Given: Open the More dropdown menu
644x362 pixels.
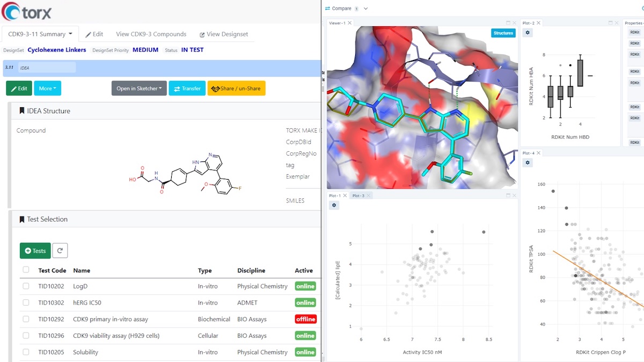Looking at the screenshot, I should tap(46, 88).
